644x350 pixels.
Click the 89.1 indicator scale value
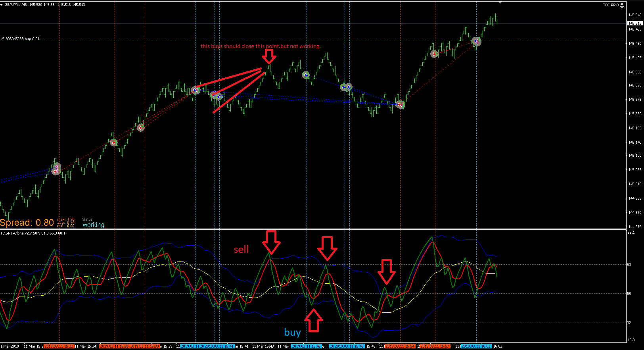coord(631,233)
